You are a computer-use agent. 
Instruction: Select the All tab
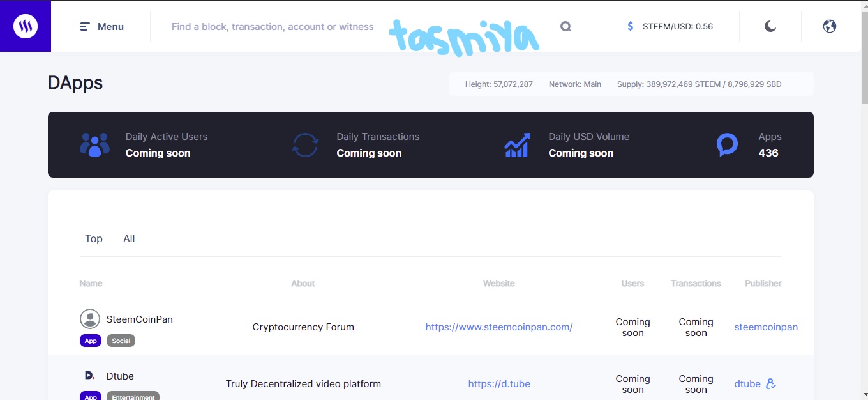(x=129, y=238)
